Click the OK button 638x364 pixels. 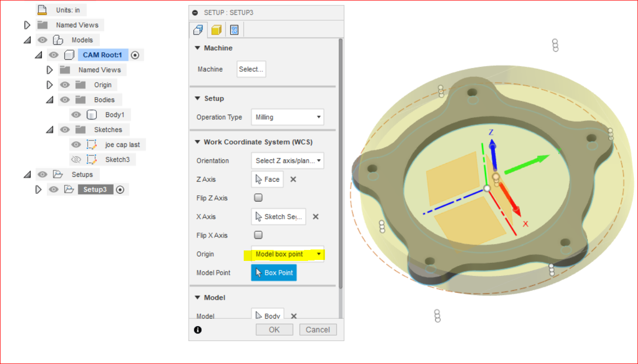[274, 330]
